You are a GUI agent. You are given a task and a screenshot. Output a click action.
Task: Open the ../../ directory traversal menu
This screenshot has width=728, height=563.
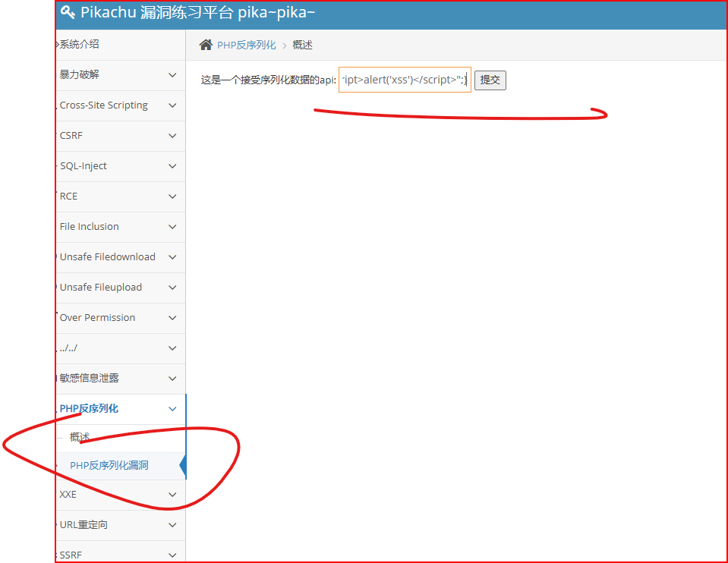coord(68,348)
